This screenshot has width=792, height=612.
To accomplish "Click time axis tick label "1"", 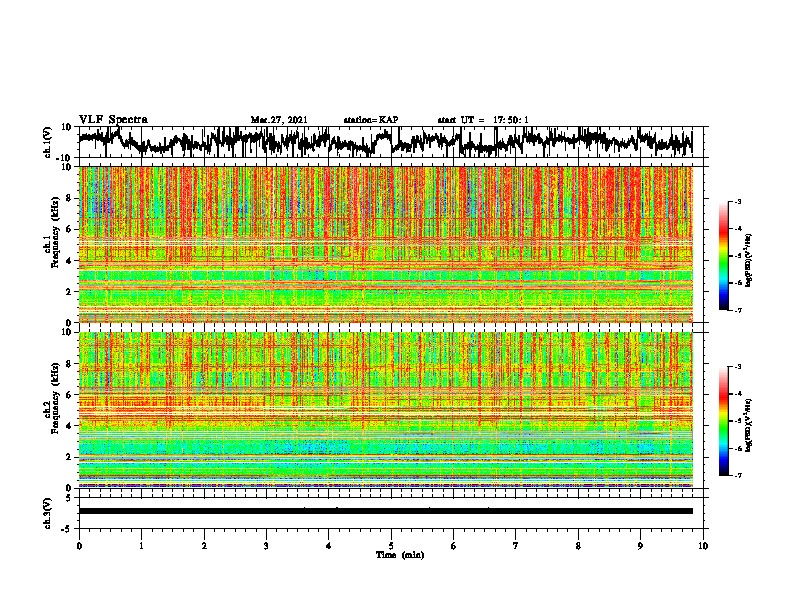I will point(141,546).
